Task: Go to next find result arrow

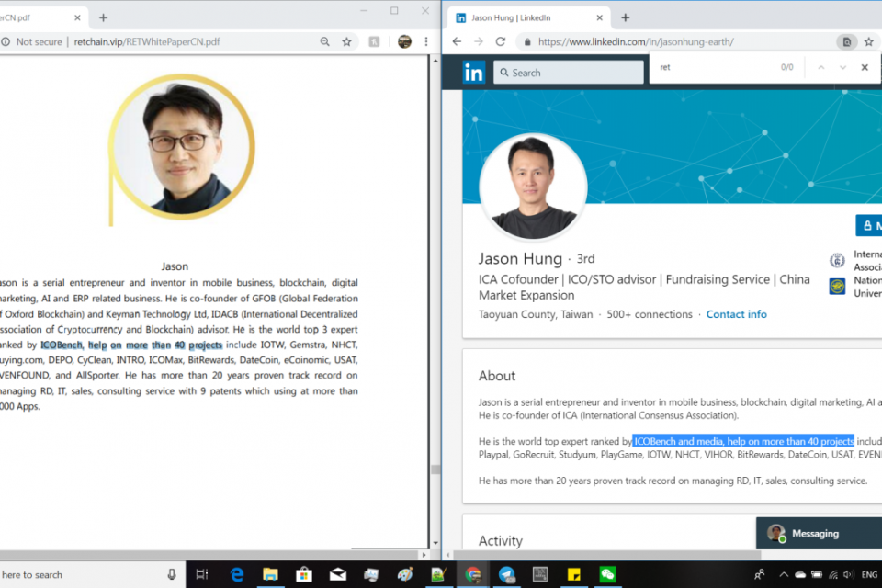Action: click(x=842, y=67)
